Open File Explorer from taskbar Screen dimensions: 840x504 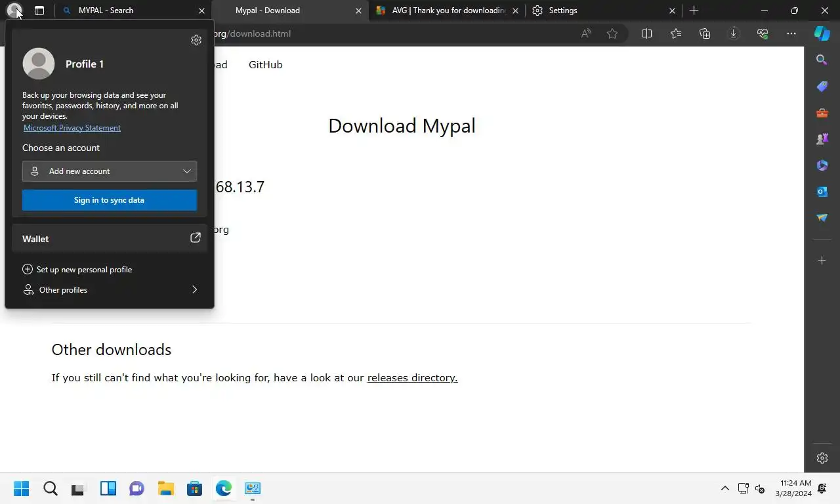point(165,488)
